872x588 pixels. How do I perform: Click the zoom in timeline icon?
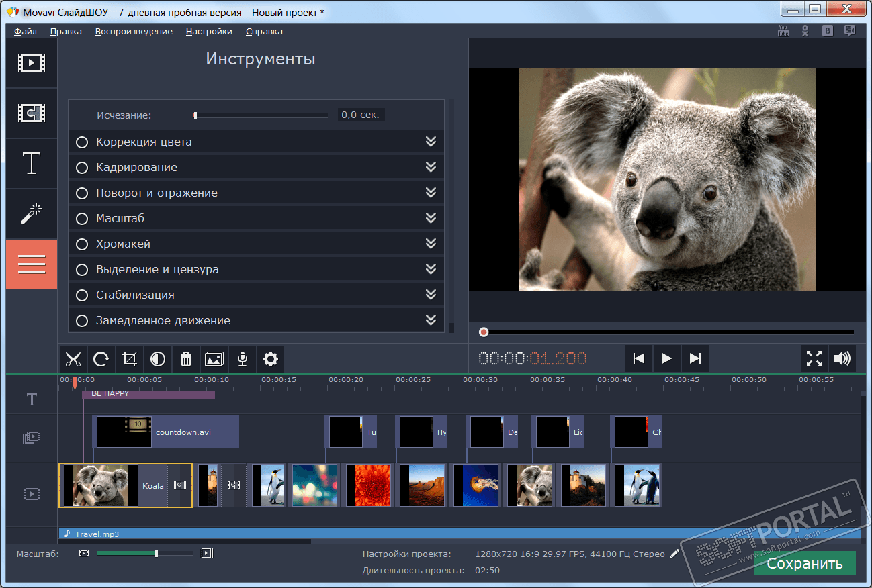pyautogui.click(x=206, y=553)
